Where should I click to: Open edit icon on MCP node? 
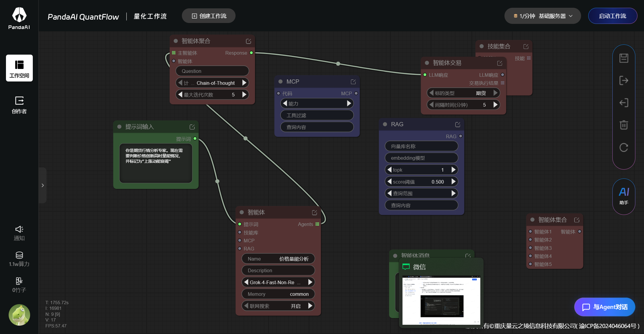[x=353, y=82]
